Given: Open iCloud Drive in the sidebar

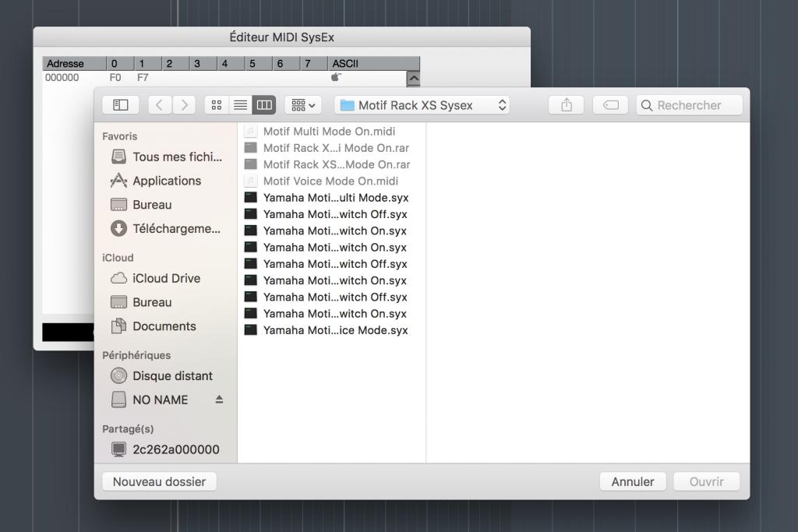Looking at the screenshot, I should click(167, 278).
